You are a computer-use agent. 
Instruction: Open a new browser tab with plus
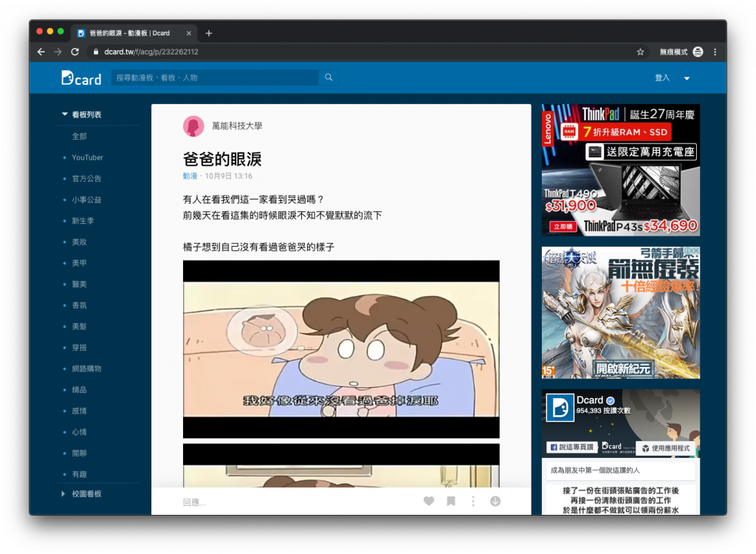(209, 33)
